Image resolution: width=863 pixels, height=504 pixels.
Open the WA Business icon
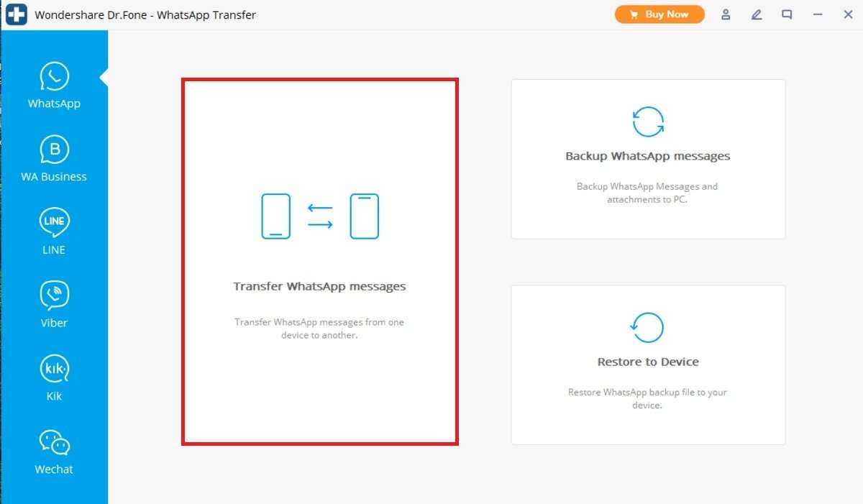tap(54, 150)
